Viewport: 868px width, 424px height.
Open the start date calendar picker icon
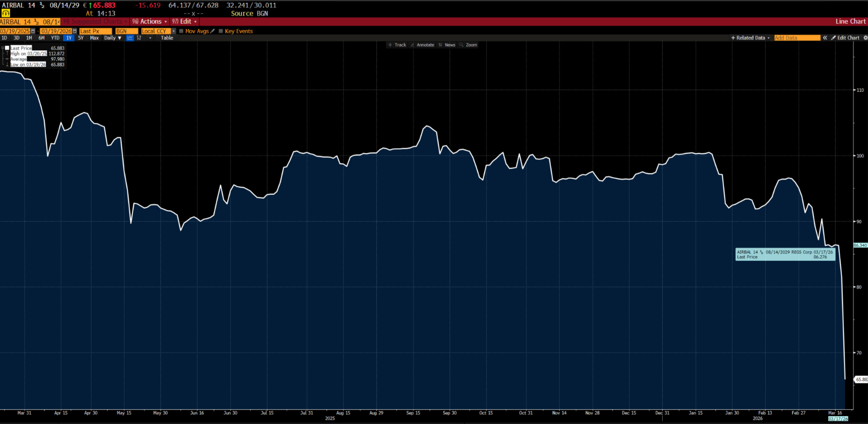pos(33,31)
